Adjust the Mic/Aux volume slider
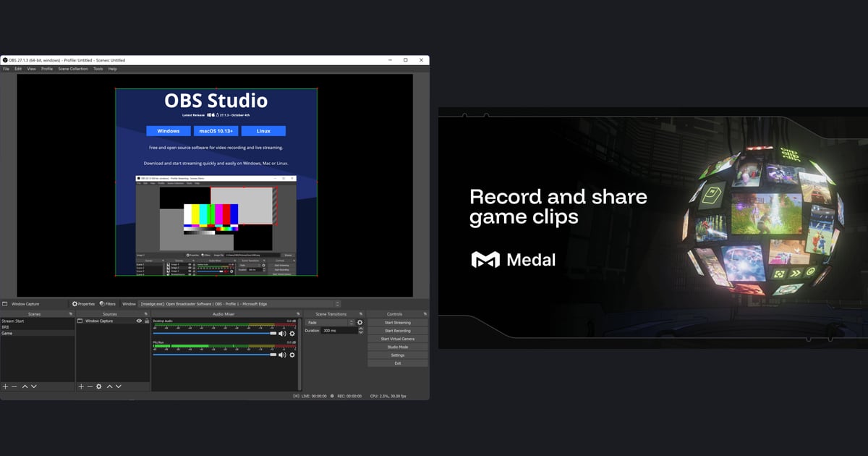Screen dimensions: 868x456 pyautogui.click(x=215, y=355)
